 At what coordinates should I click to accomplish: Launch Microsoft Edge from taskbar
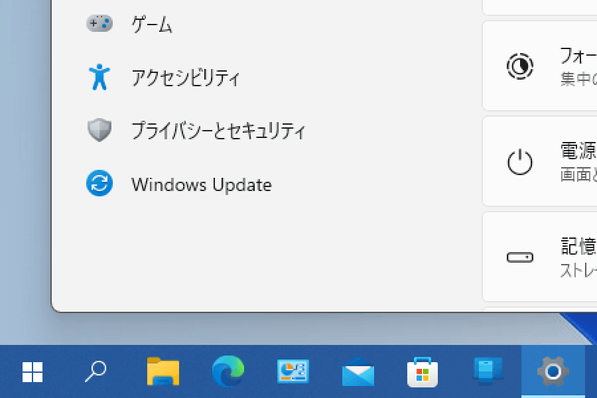click(x=228, y=371)
